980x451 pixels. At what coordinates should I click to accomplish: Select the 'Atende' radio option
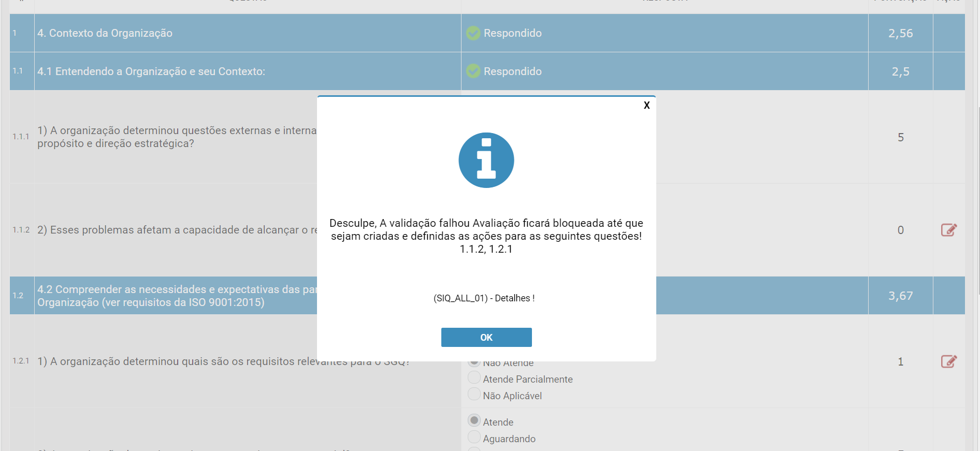(474, 420)
